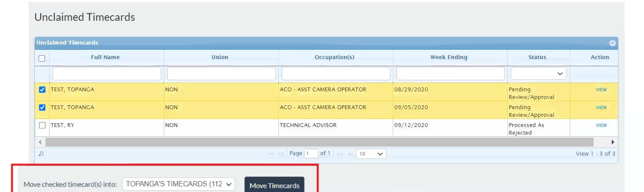Go to previous page pager icon
The height and width of the screenshot is (192, 644).
(x=281, y=154)
